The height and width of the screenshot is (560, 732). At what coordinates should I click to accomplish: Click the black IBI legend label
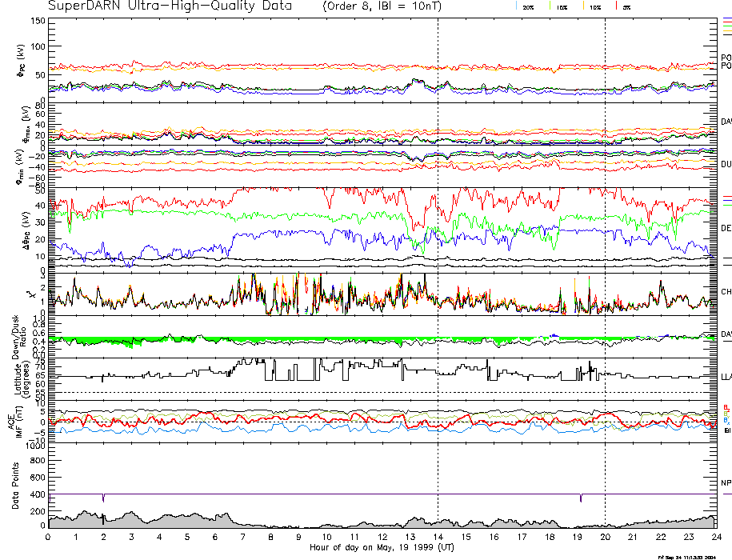727,430
